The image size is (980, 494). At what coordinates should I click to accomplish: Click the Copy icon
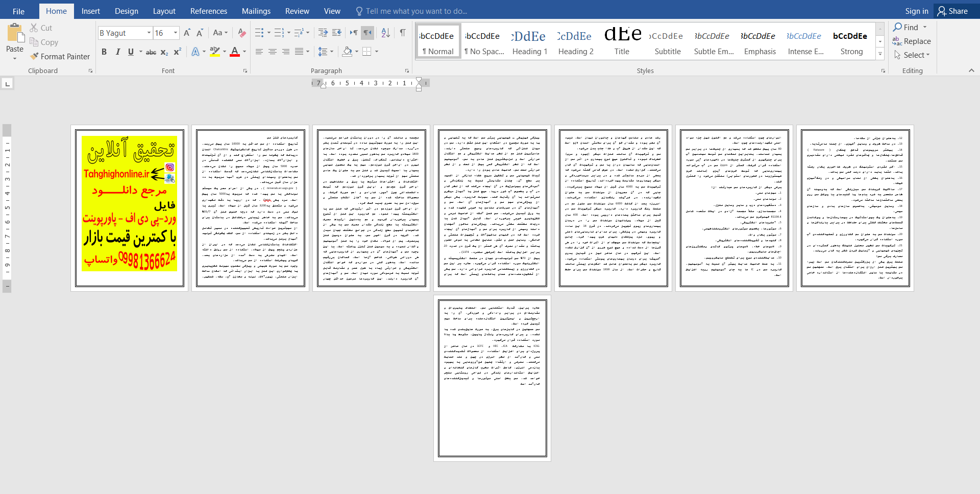click(34, 42)
